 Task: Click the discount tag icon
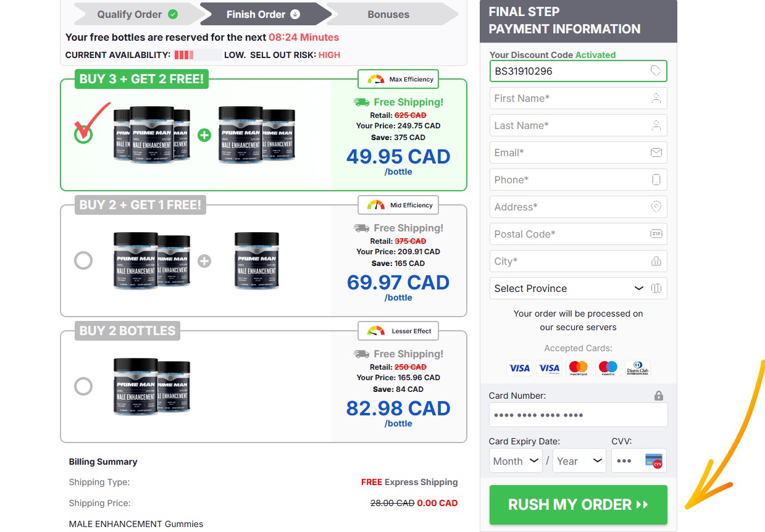point(656,71)
